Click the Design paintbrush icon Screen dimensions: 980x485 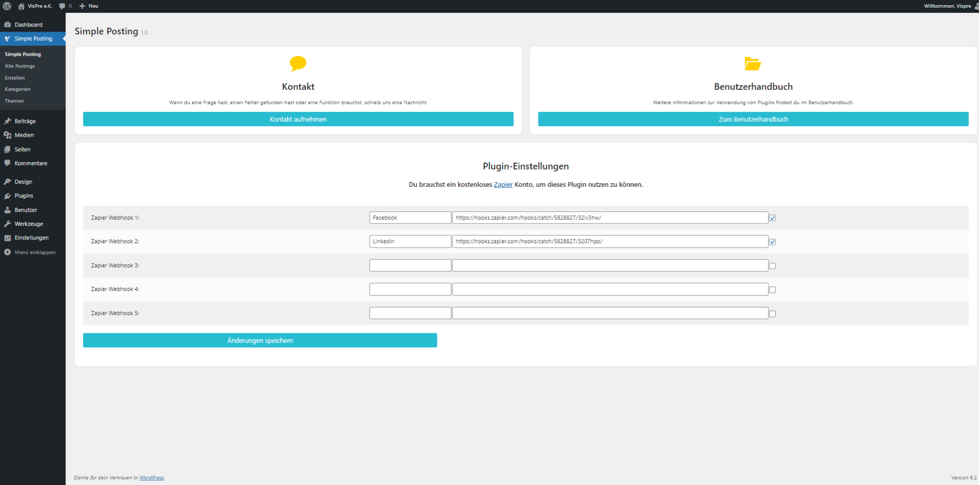[x=8, y=182]
